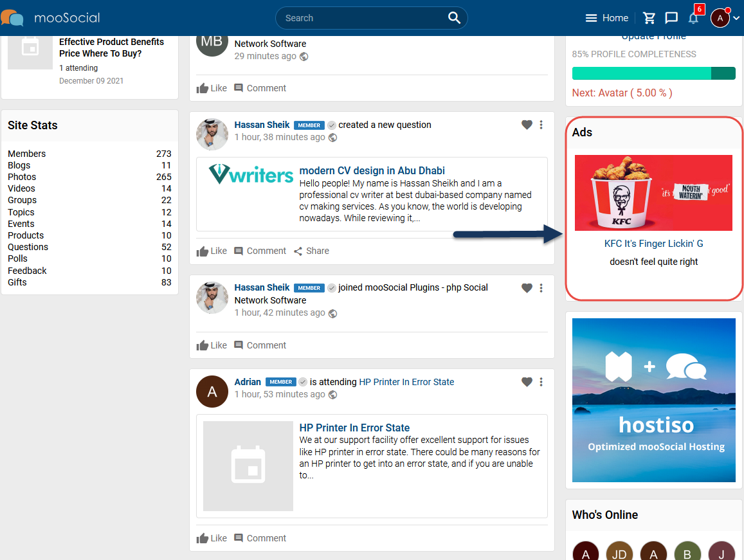Comment on Hassan's joined plugins post
This screenshot has width=744, height=560.
[x=260, y=345]
